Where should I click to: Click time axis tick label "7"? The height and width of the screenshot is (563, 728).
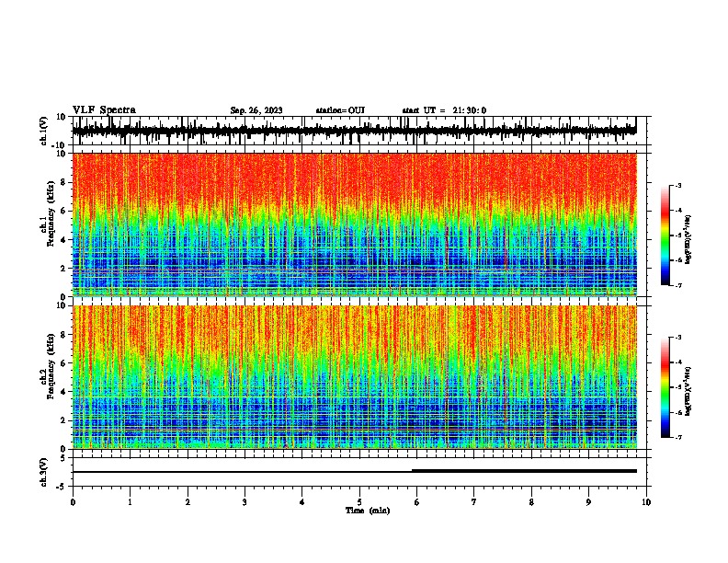474,501
